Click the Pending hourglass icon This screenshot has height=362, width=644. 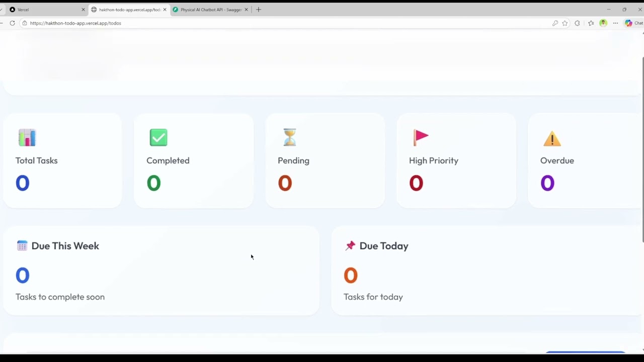(290, 137)
